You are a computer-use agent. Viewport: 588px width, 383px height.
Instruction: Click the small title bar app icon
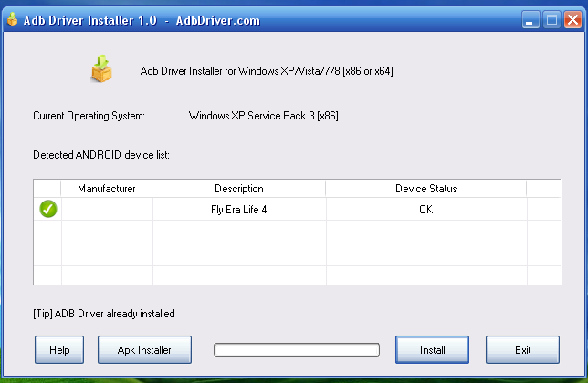coord(12,18)
